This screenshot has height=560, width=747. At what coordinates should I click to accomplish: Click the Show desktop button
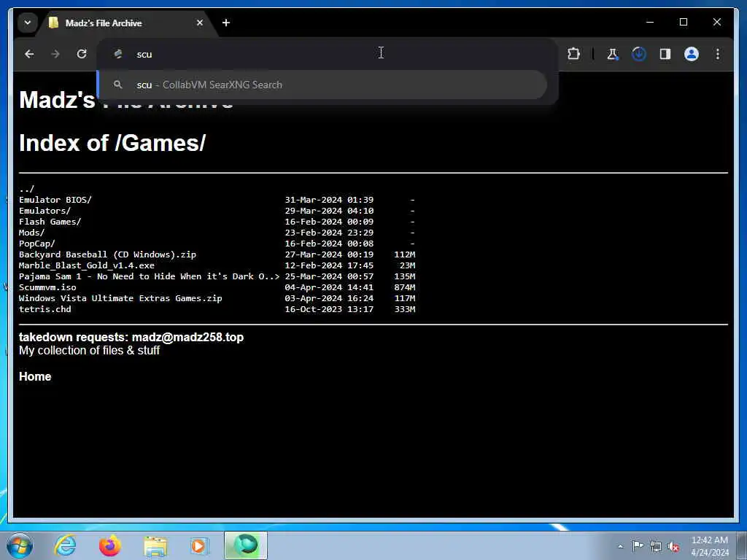point(742,545)
